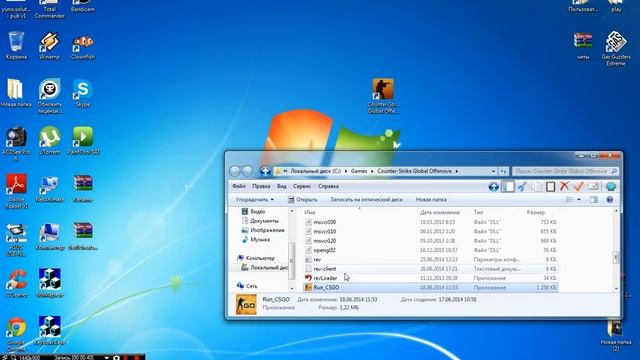Click the Explorer forward navigation button
Image resolution: width=640 pixels, height=360 pixels.
click(x=247, y=171)
